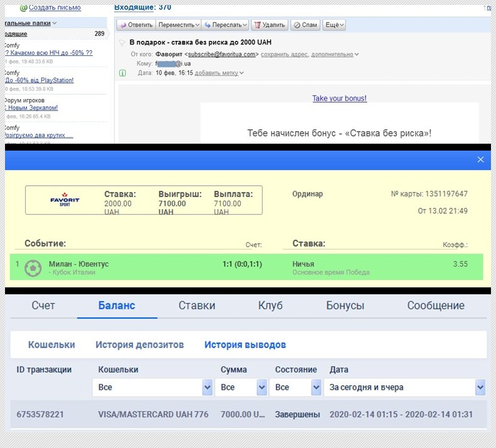This screenshot has height=448, width=496.
Task: Click сохранить адрес link
Action: point(284,55)
